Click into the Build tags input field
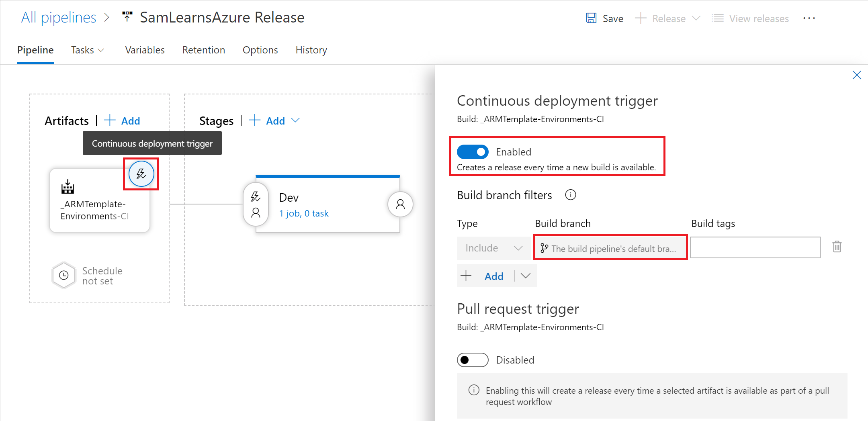The width and height of the screenshot is (868, 421). tap(755, 247)
